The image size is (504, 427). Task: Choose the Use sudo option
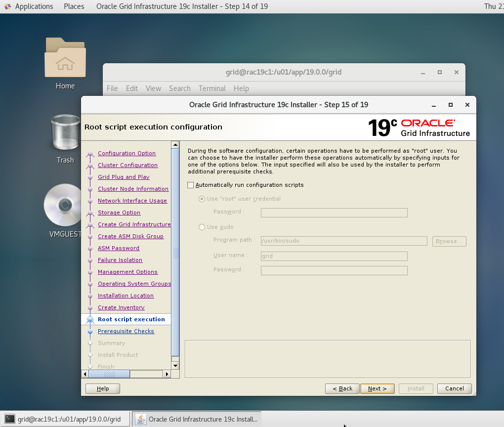(x=202, y=227)
